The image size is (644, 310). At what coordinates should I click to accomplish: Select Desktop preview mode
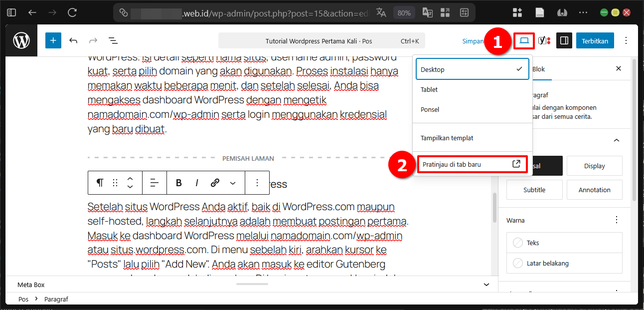[472, 69]
